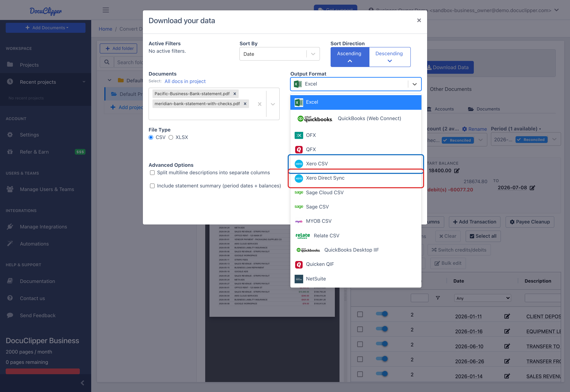Screen dimensions: 570x392
Task: Edit date of 2026-06-10 transaction
Action: (x=507, y=347)
